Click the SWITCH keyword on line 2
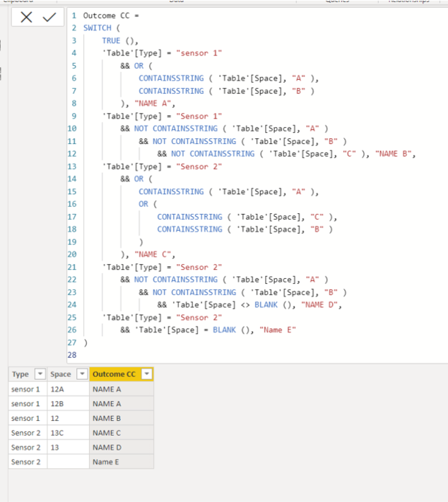Image resolution: width=448 pixels, height=502 pixels. pyautogui.click(x=98, y=28)
